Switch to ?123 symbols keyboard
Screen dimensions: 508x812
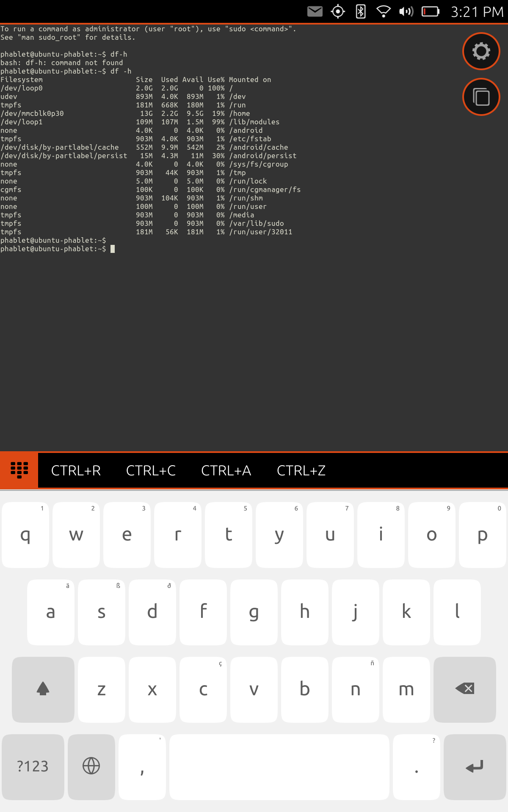tap(33, 766)
